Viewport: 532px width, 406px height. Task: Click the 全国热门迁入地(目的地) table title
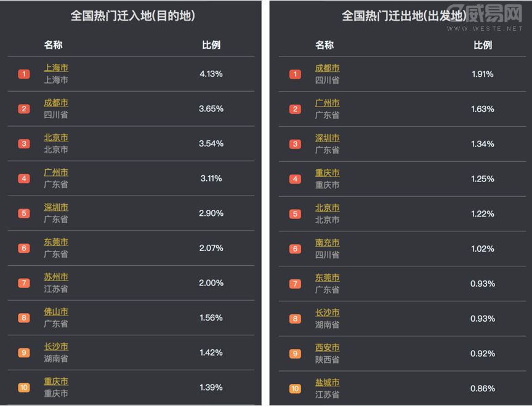(133, 16)
